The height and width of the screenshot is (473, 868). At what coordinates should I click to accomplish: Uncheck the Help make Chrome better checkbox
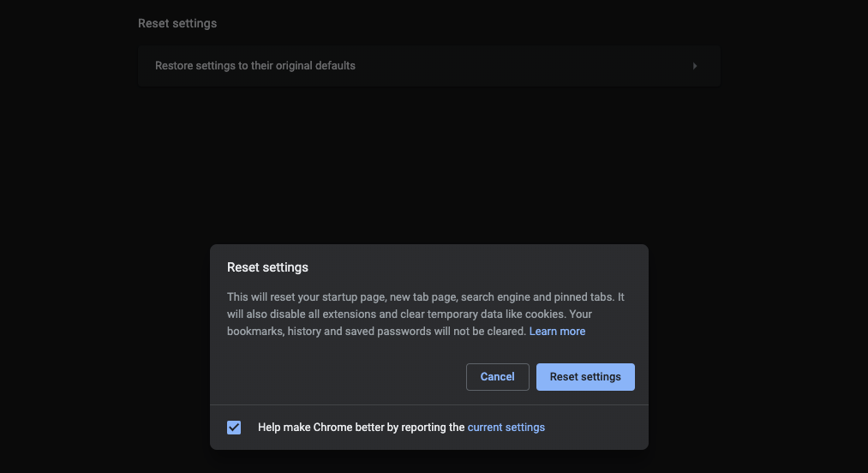coord(234,427)
